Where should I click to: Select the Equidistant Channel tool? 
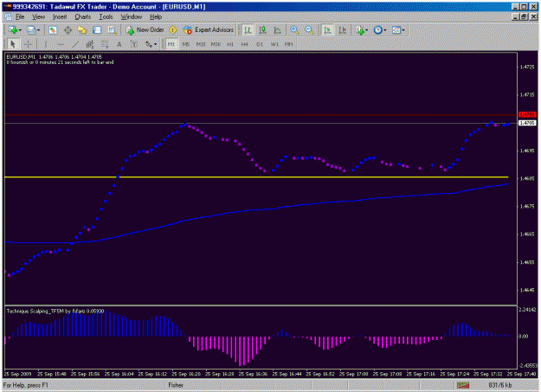90,44
